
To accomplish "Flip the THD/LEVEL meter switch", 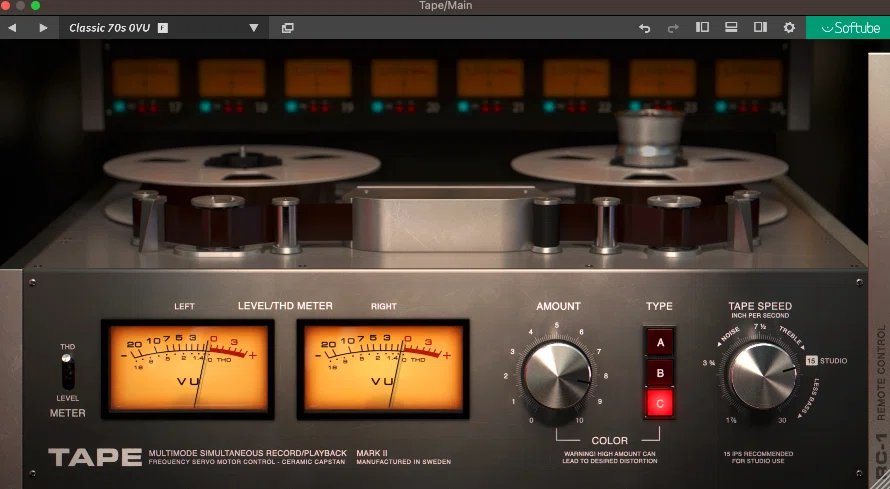I will (x=68, y=372).
